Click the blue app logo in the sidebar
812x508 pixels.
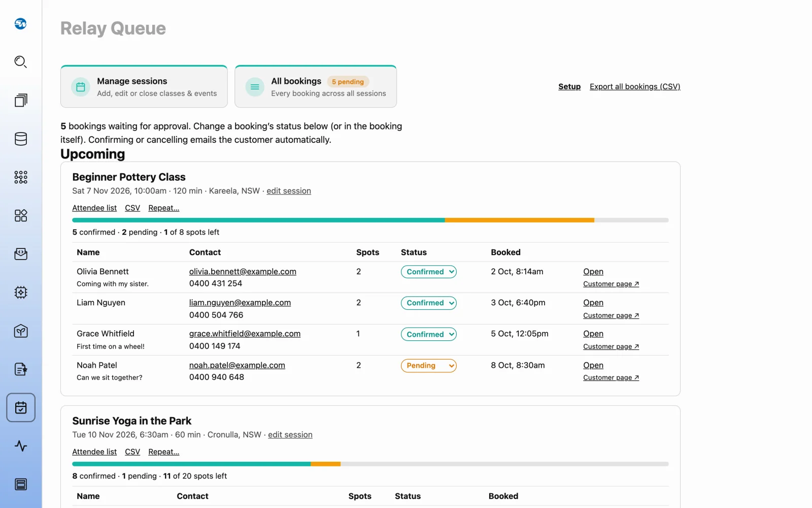(x=21, y=23)
